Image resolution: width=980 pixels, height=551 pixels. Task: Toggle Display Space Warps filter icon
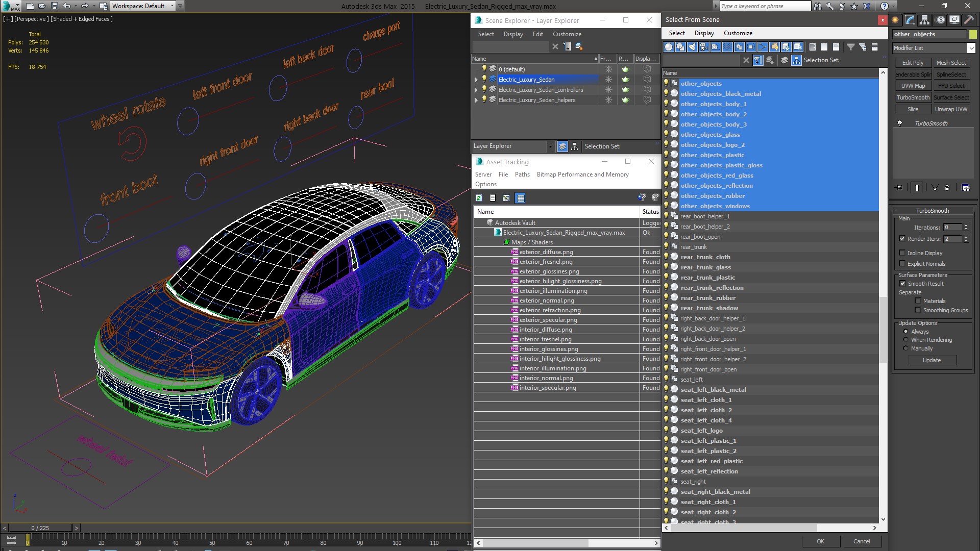point(727,47)
